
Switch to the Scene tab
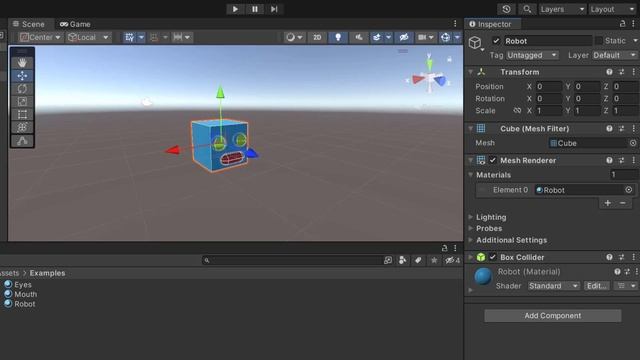29,24
